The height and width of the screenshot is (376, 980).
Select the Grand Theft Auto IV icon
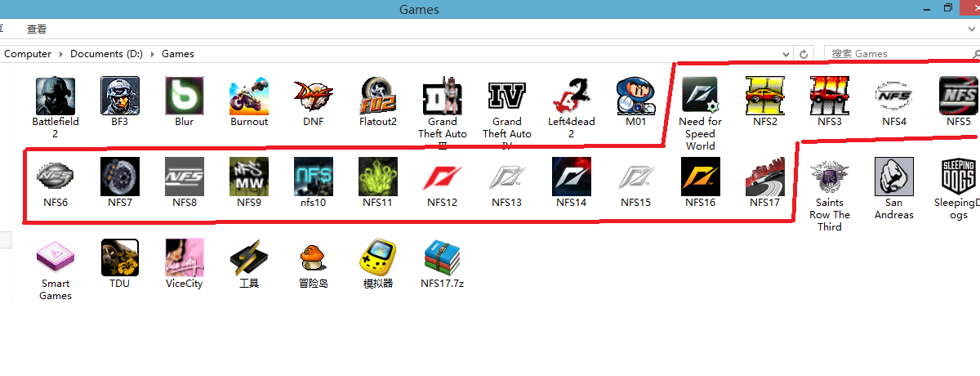pyautogui.click(x=507, y=96)
